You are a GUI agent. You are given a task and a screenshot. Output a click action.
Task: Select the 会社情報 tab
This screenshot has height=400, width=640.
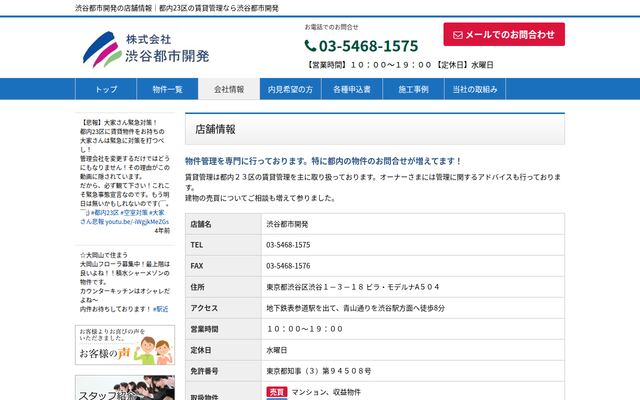coord(229,89)
